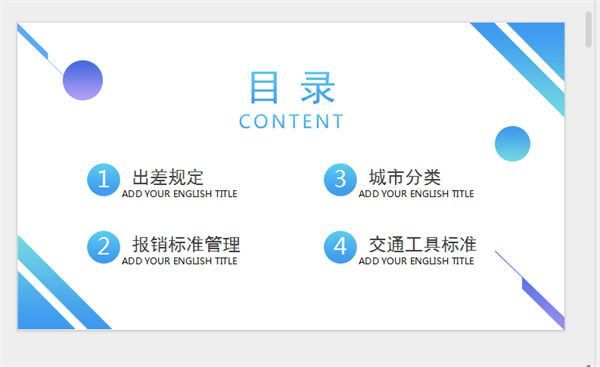Select the 城市分类 heading

404,177
